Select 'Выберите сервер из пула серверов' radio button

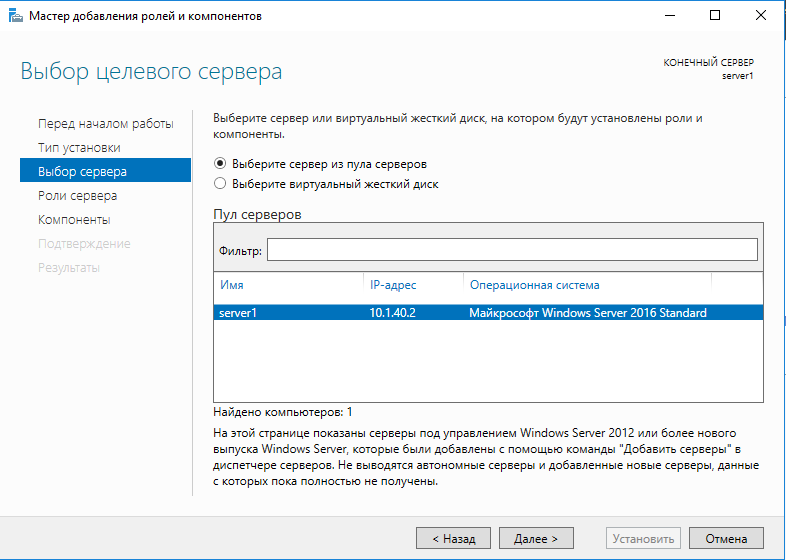220,163
